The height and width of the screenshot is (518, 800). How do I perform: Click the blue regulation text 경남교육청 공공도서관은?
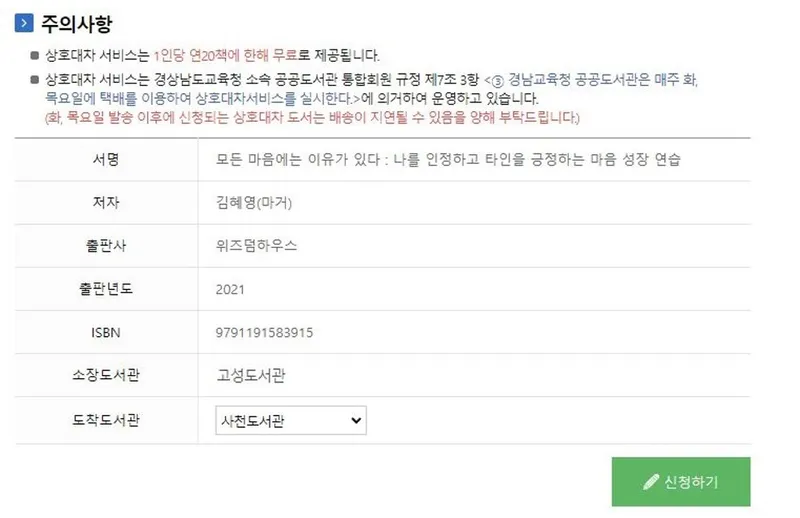580,80
